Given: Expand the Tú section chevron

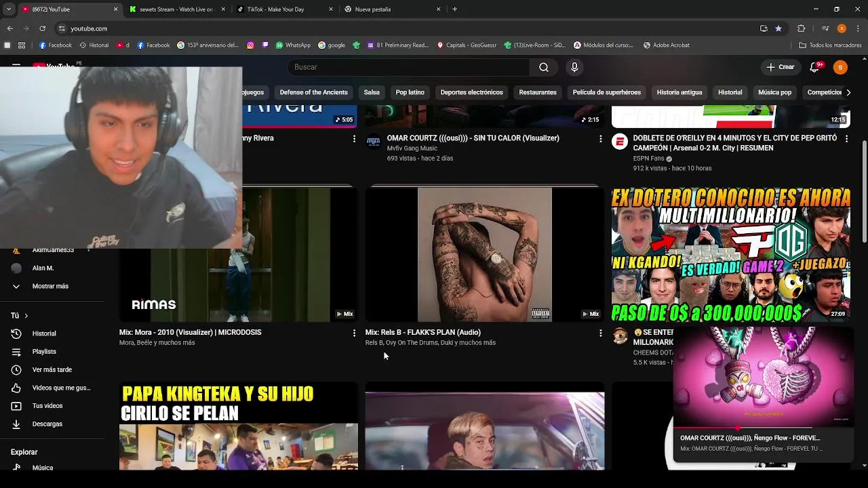Looking at the screenshot, I should pos(26,316).
